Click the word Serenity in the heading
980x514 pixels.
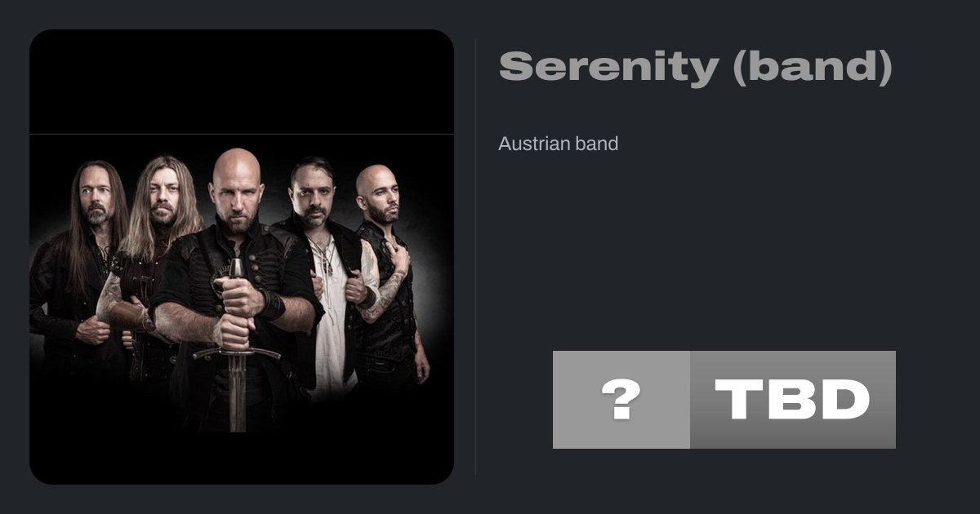tap(608, 68)
